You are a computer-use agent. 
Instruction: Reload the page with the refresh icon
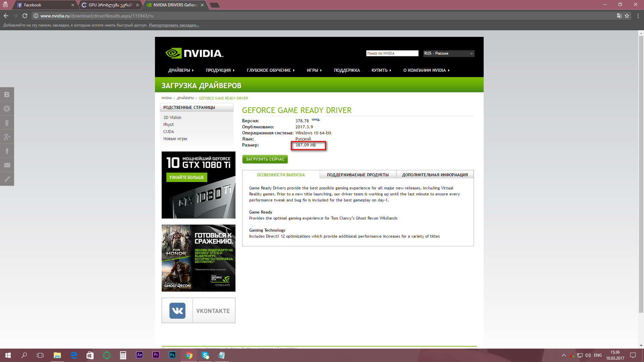tap(24, 16)
